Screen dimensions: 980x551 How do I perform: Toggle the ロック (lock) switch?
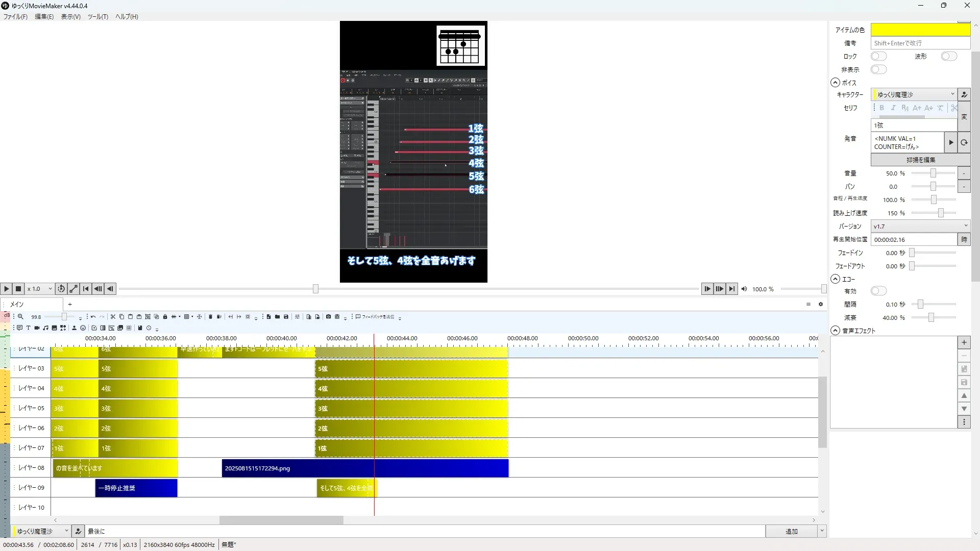[878, 56]
